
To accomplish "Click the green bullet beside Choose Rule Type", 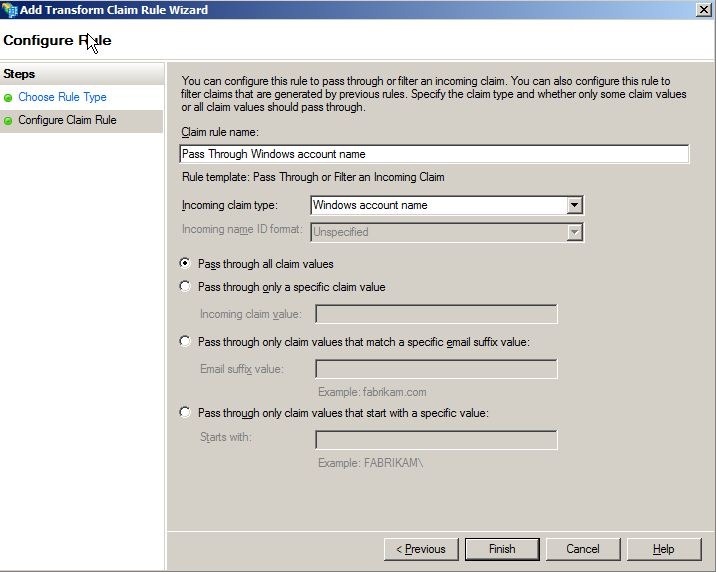I will pos(8,98).
